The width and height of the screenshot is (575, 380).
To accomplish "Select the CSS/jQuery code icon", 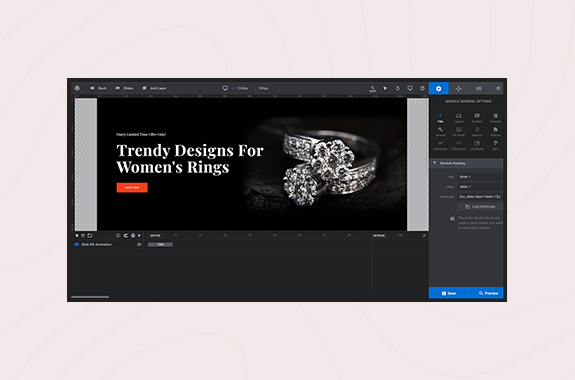I will pos(459,145).
